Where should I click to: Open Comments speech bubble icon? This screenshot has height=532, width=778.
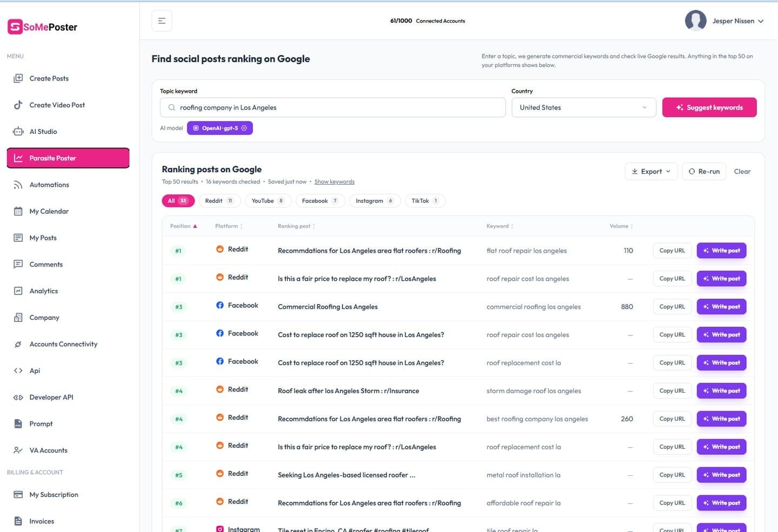(18, 264)
